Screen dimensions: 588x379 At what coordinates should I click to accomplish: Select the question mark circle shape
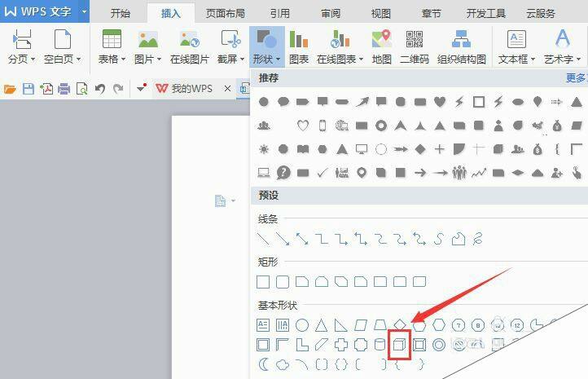283,173
